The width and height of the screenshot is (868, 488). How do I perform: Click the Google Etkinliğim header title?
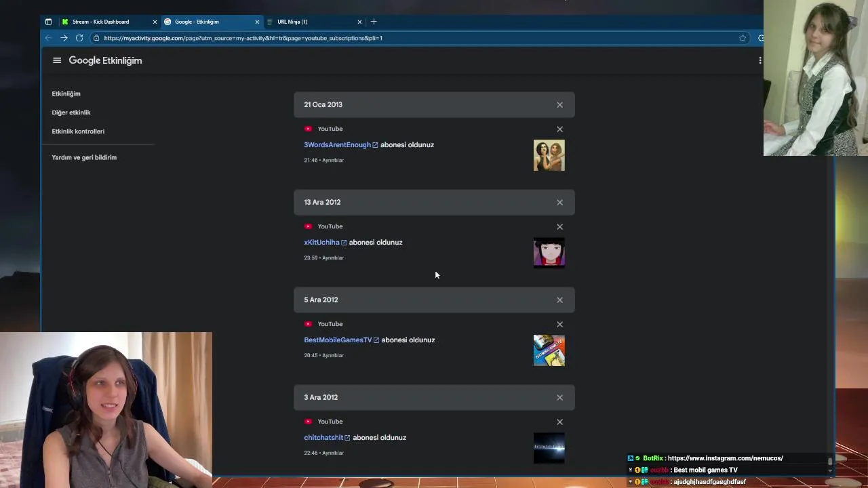click(x=105, y=60)
